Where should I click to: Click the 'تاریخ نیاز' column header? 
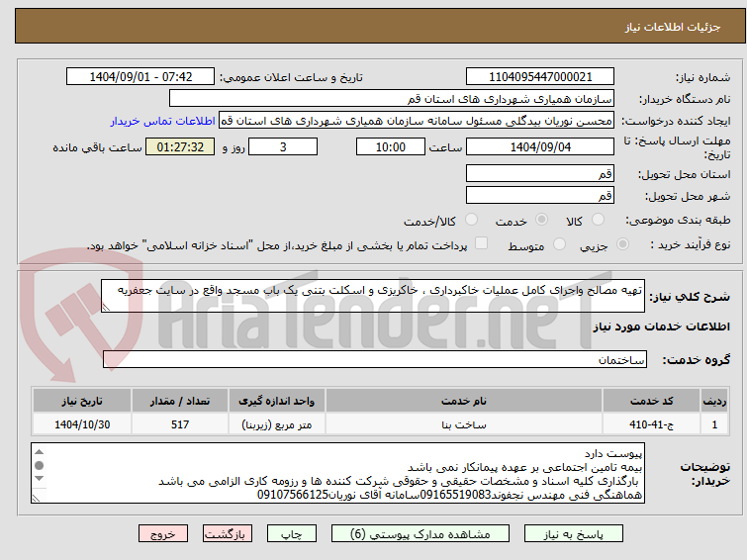click(x=82, y=401)
